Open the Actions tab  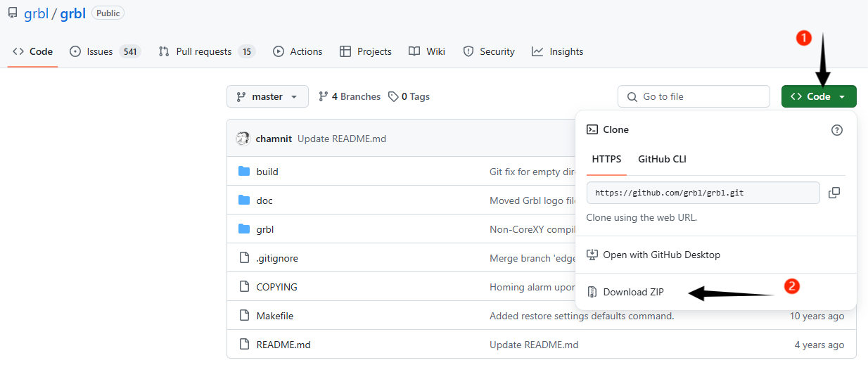[298, 51]
